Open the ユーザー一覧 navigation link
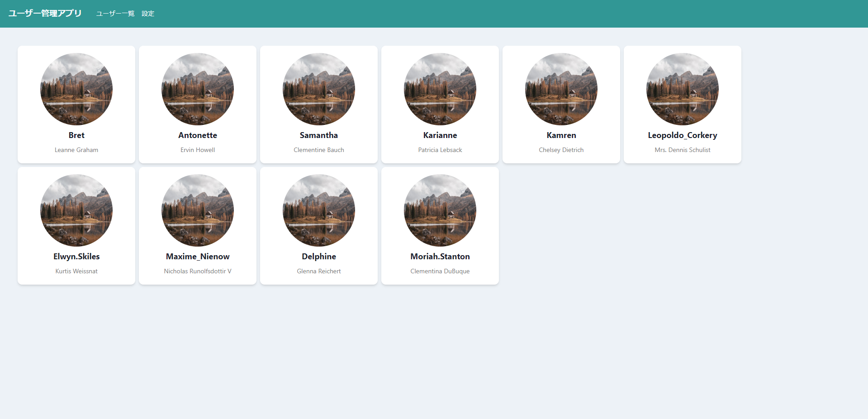The height and width of the screenshot is (419, 868). (x=115, y=14)
